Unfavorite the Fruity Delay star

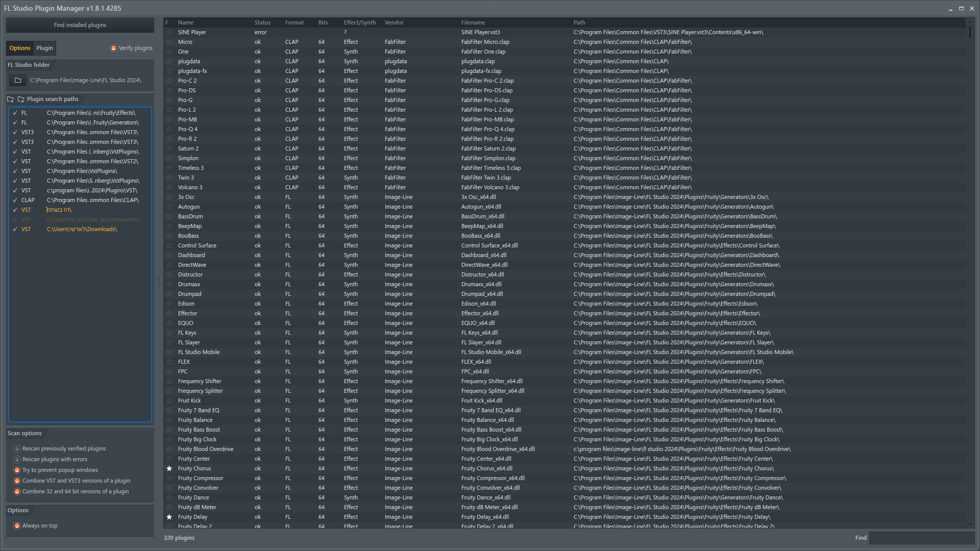[x=169, y=517]
